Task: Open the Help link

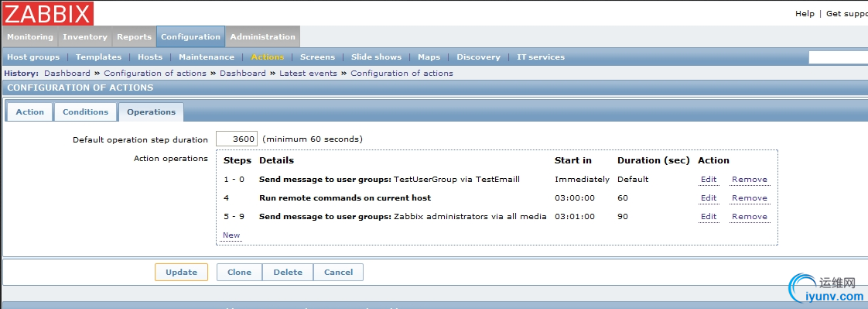Action: click(805, 13)
